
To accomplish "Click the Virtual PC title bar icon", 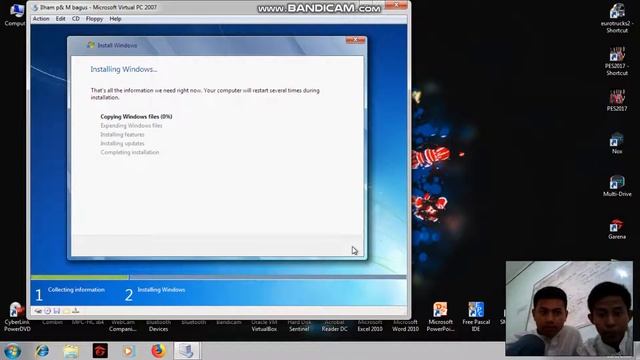I will pyautogui.click(x=35, y=7).
